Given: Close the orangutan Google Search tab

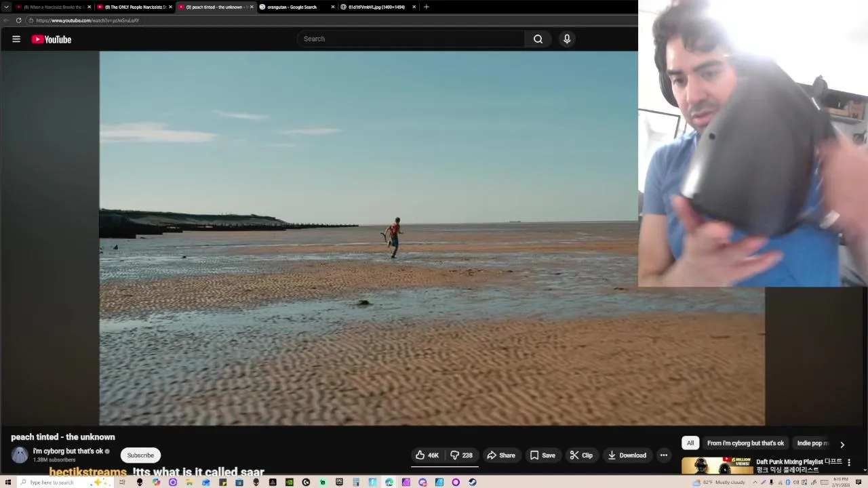Looking at the screenshot, I should click(x=333, y=7).
